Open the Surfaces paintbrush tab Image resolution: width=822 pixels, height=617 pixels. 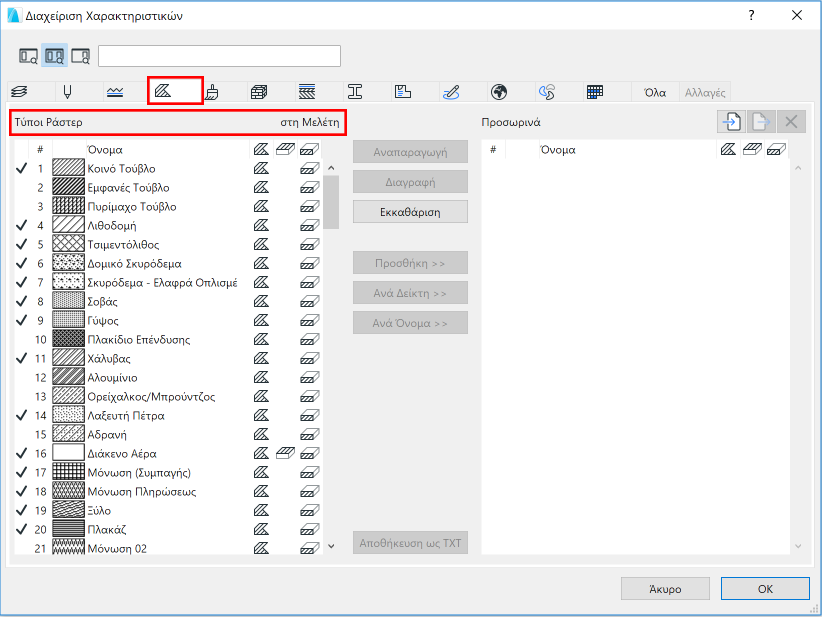pyautogui.click(x=212, y=92)
